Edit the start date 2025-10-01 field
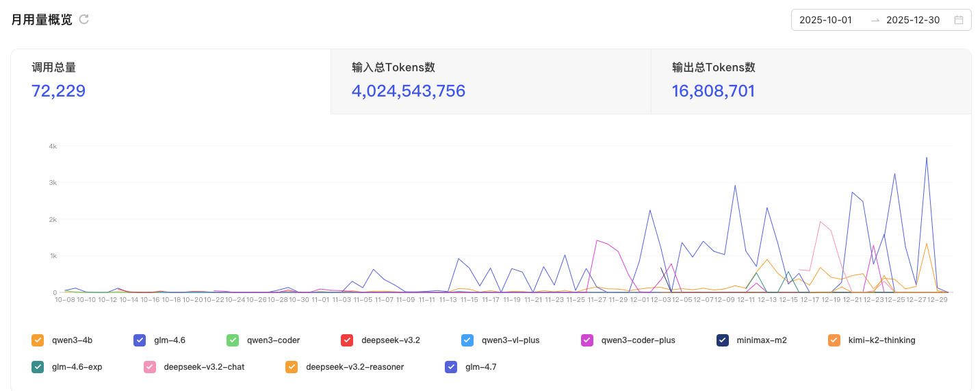This screenshot has height=391, width=980. [x=825, y=20]
